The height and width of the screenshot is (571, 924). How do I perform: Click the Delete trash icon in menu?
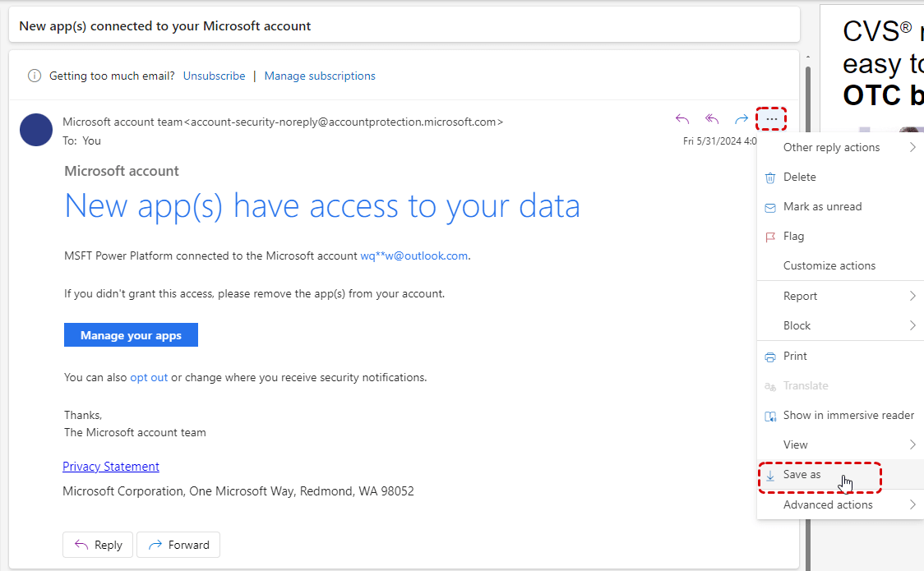[x=770, y=177]
